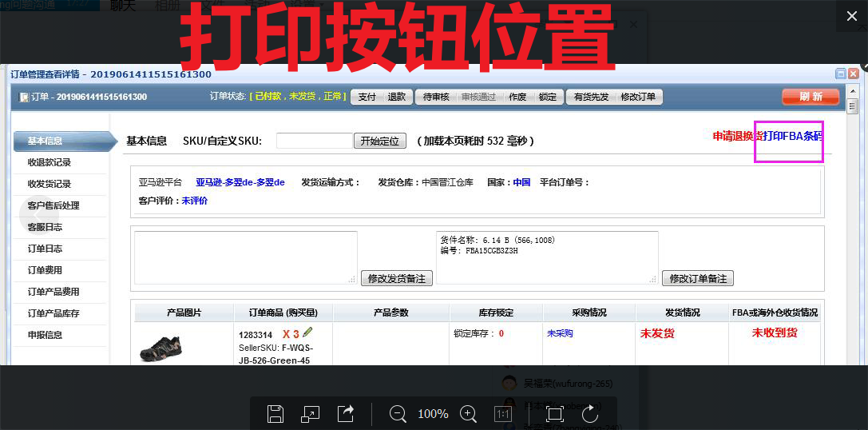Enter fullscreen view of the image
Image resolution: width=868 pixels, height=430 pixels.
[x=554, y=413]
